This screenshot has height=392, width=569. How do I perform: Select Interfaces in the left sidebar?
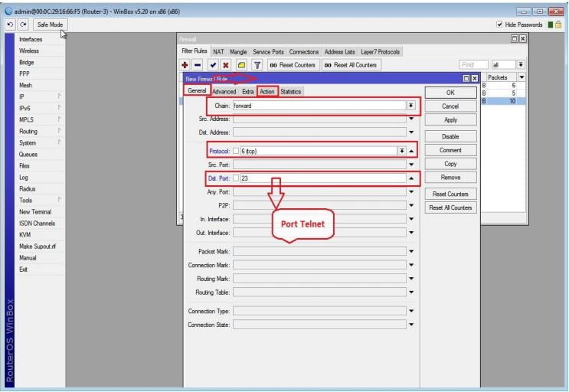(31, 39)
